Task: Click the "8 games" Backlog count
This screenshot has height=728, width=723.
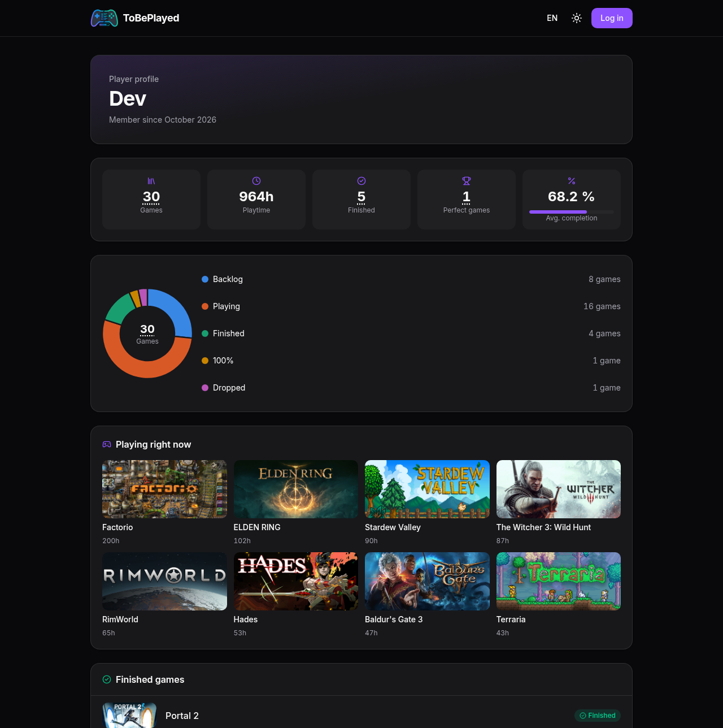Action: click(x=604, y=279)
